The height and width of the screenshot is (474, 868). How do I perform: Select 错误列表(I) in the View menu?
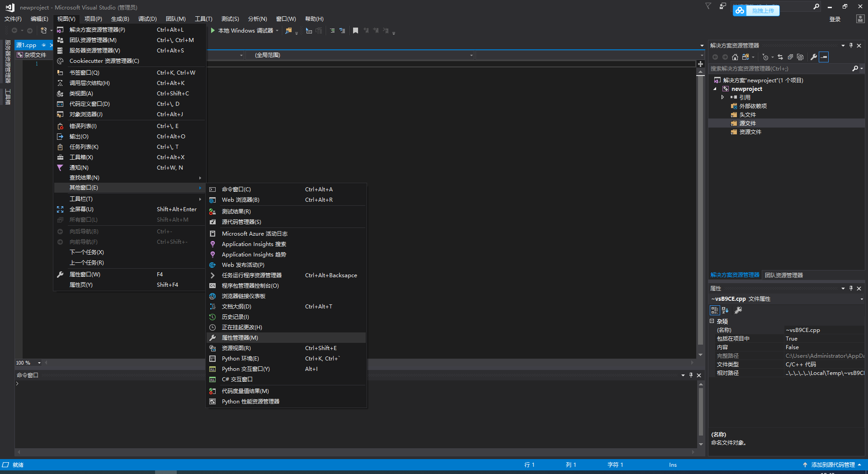130,126
